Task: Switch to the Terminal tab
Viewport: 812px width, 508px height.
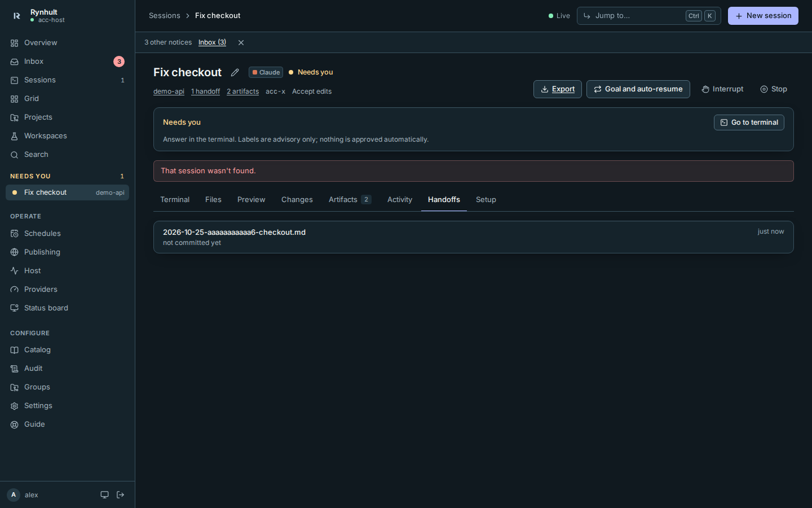Action: pyautogui.click(x=175, y=200)
